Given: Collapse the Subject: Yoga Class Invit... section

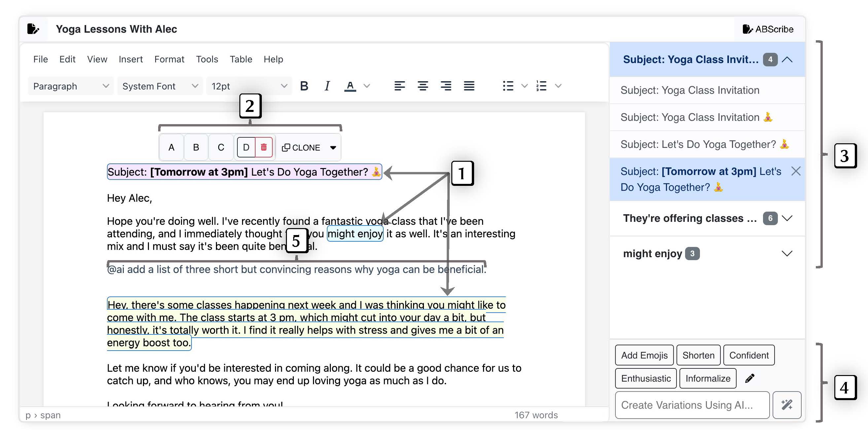Looking at the screenshot, I should [787, 60].
